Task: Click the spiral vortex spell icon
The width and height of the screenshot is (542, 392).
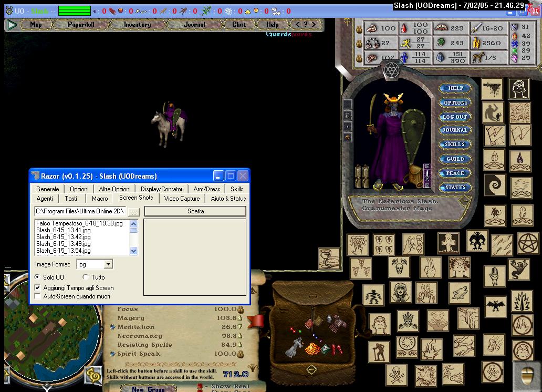Action: 495,185
